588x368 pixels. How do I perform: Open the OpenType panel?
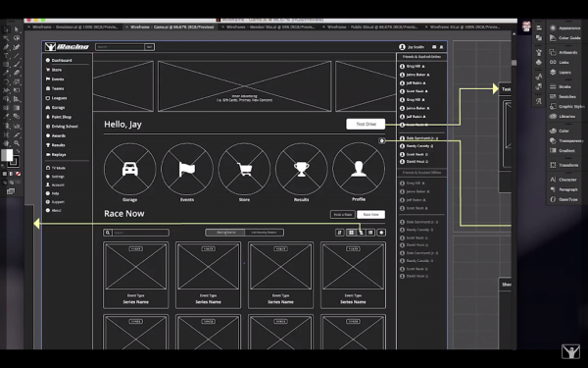564,199
